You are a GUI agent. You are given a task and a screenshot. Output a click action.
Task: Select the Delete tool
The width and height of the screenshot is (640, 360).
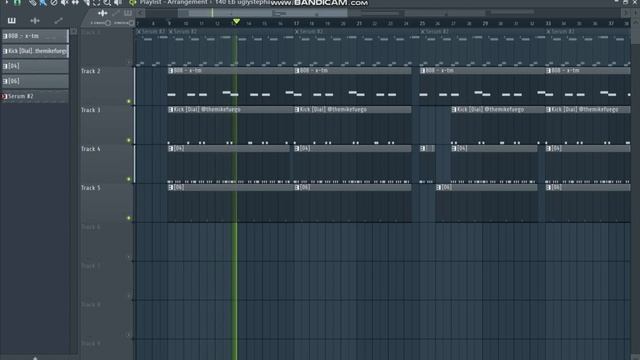coord(54,2)
